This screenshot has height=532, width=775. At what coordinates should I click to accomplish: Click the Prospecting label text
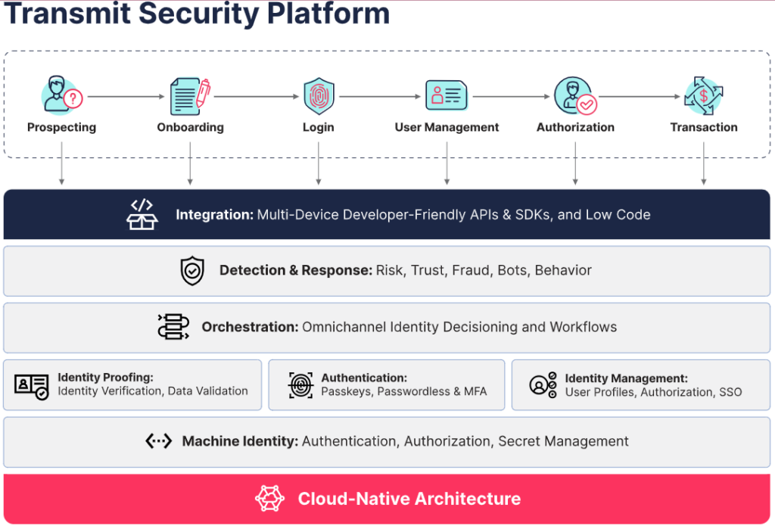click(61, 127)
